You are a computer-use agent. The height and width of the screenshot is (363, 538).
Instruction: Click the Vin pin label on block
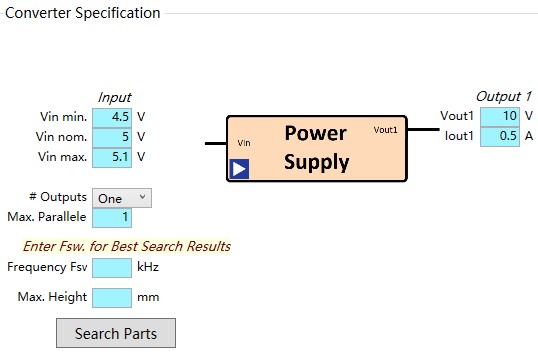click(x=244, y=143)
